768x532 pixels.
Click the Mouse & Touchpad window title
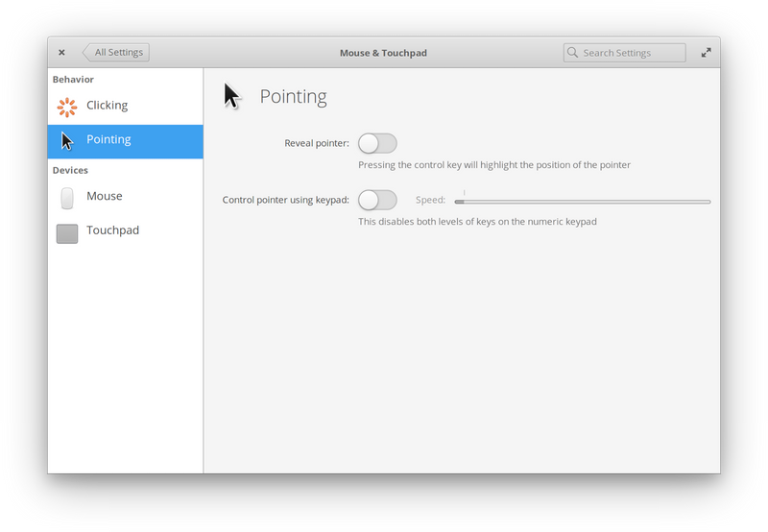coord(383,53)
